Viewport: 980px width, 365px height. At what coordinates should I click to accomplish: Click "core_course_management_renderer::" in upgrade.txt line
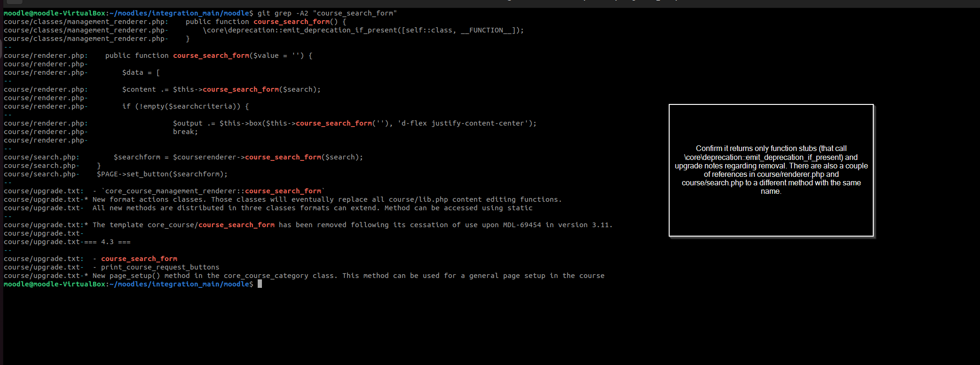tap(175, 191)
